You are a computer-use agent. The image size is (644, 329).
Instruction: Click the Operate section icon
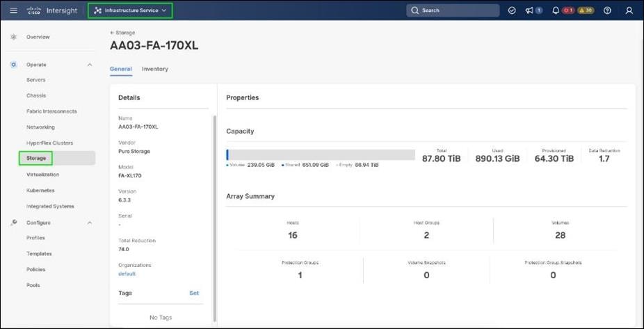pos(13,65)
